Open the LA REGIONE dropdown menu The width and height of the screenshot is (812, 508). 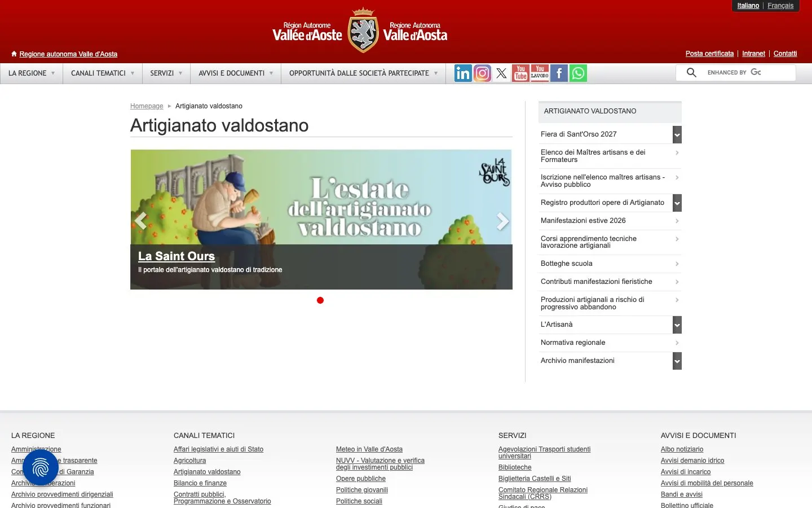pyautogui.click(x=32, y=73)
